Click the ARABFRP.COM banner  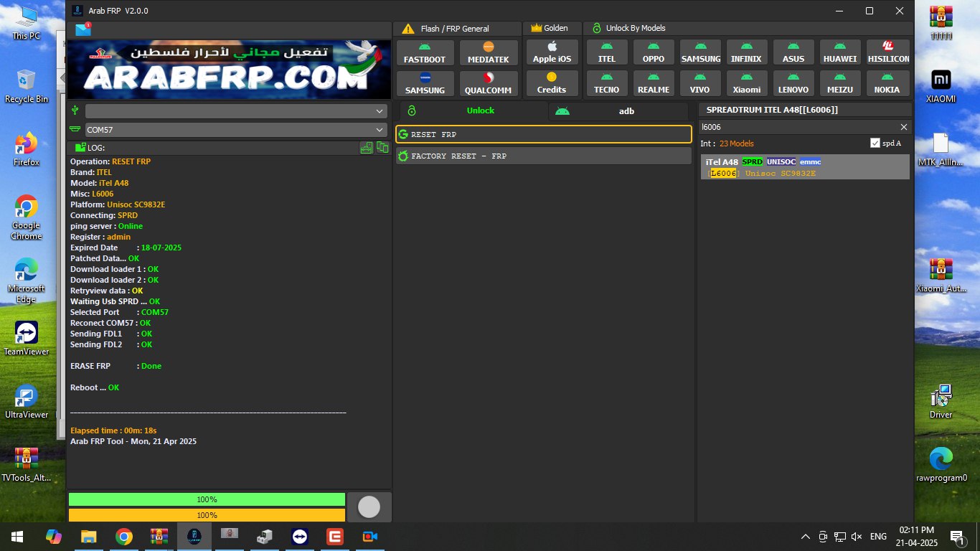pyautogui.click(x=229, y=70)
